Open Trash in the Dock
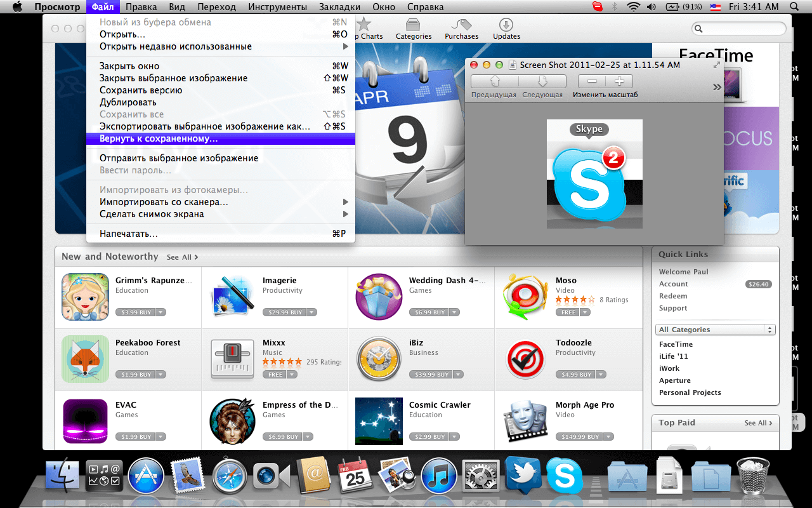Screen dimensions: 812x508 click(753, 476)
